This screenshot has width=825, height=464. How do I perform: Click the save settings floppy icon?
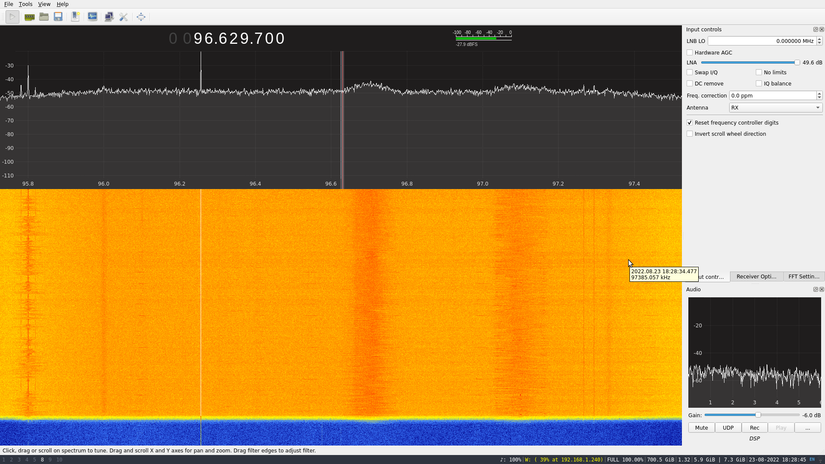(58, 17)
